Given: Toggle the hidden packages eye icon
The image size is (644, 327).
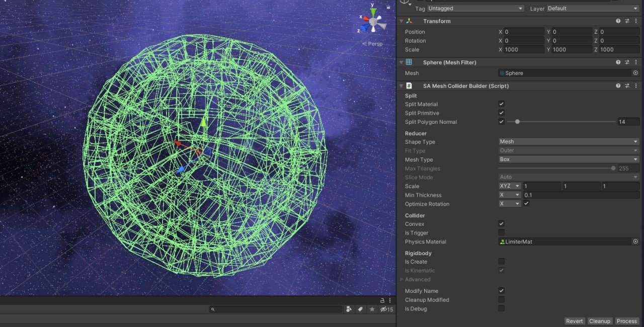Looking at the screenshot, I should tap(383, 309).
